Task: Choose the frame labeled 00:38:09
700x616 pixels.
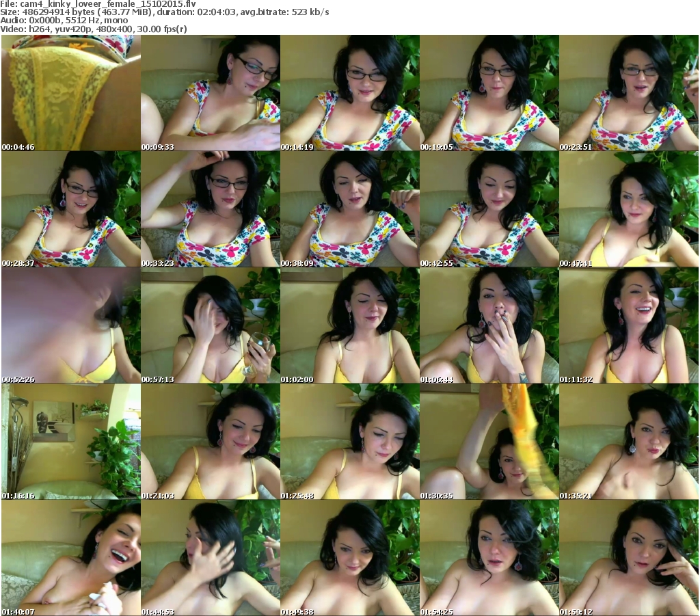Action: point(350,209)
